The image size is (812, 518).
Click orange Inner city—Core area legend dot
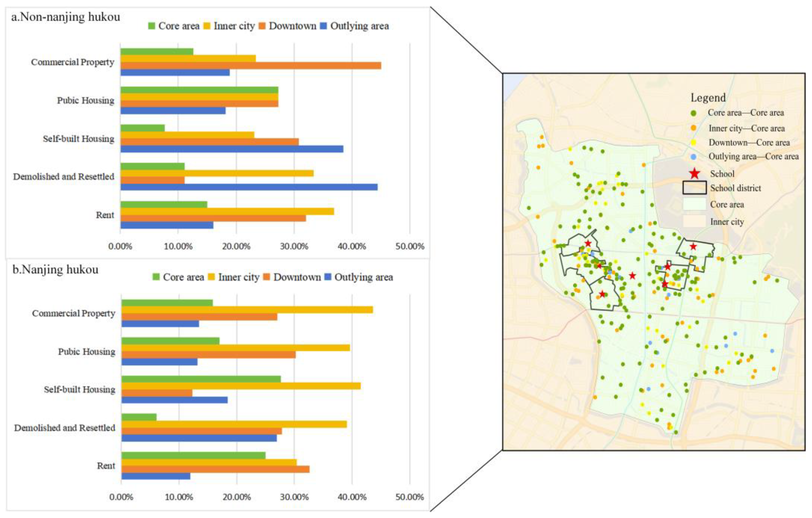(694, 128)
